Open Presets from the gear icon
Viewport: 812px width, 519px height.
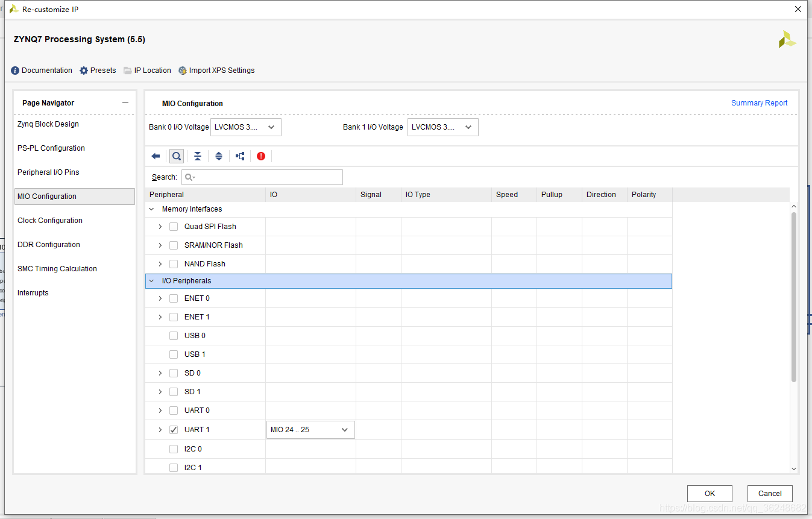tap(84, 71)
